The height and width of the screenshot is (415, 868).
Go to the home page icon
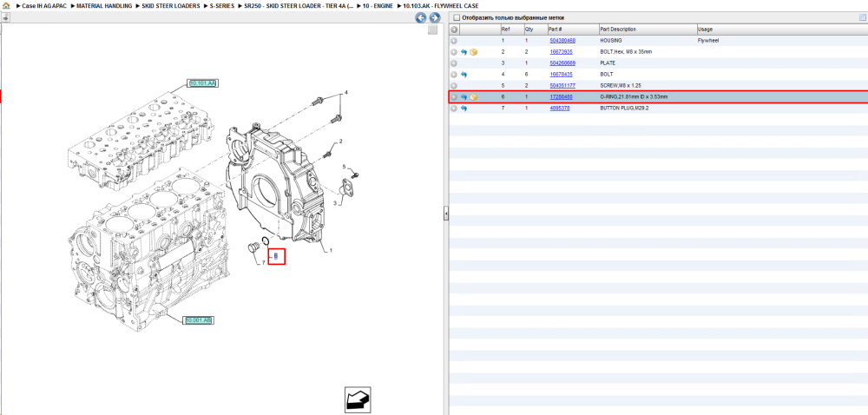point(6,5)
